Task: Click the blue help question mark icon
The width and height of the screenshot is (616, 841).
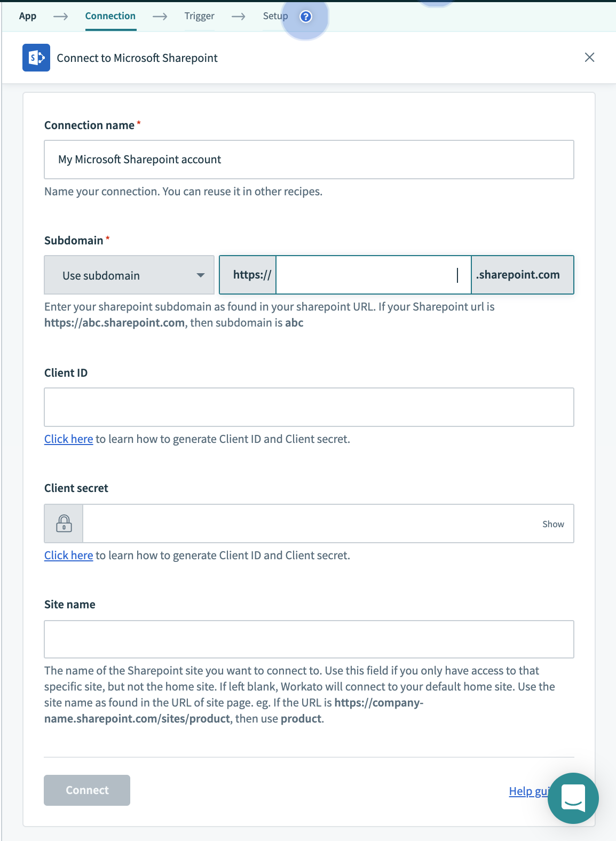Action: 306,17
